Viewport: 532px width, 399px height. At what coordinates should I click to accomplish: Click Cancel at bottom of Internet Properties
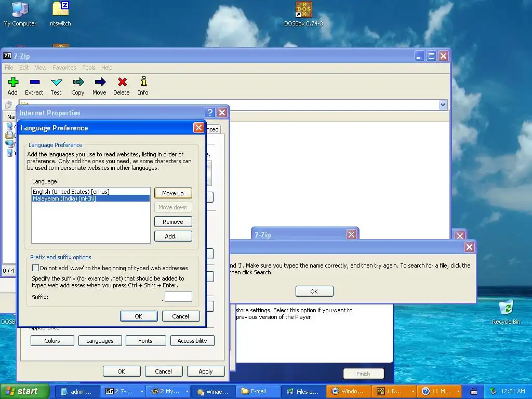(x=164, y=371)
